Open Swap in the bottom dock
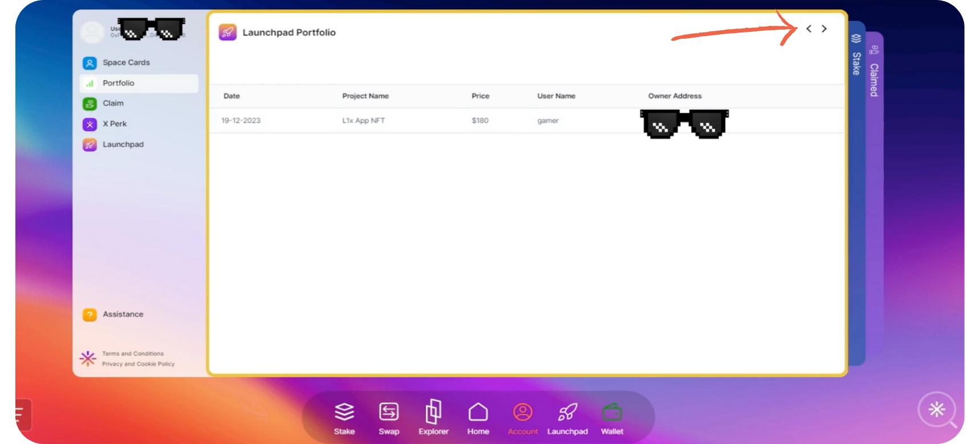 [389, 418]
